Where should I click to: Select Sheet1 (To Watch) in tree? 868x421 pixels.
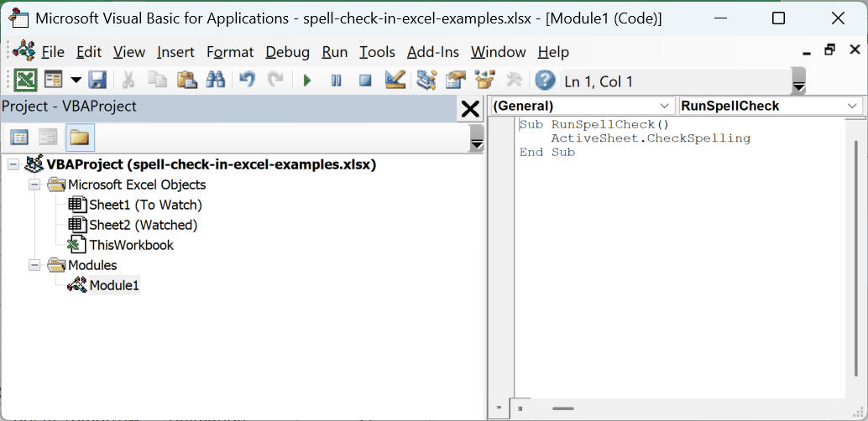(x=145, y=205)
